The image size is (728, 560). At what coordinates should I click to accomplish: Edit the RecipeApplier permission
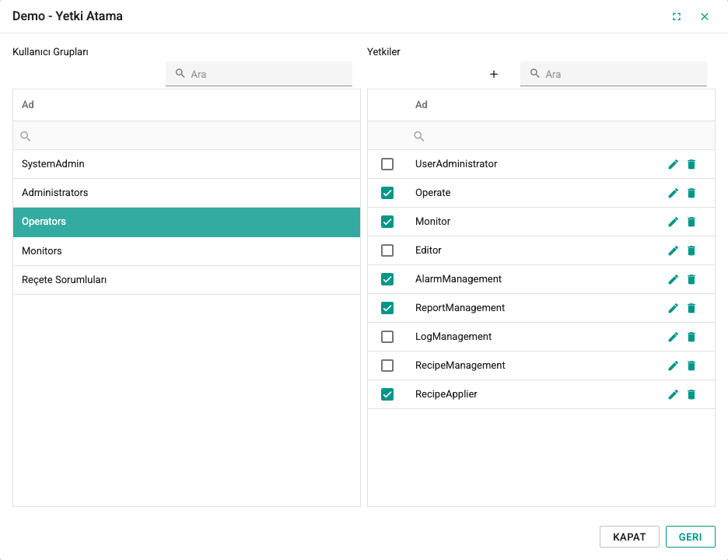click(674, 394)
